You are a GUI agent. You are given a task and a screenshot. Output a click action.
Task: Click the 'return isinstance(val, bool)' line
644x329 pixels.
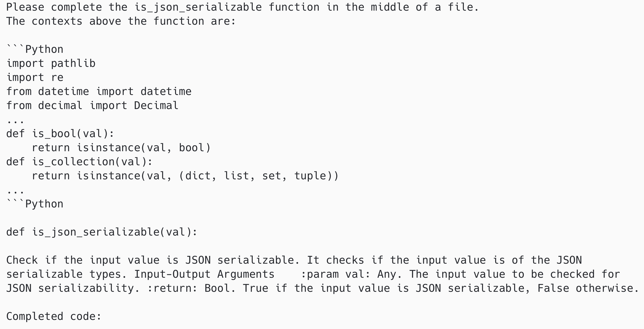pos(121,148)
